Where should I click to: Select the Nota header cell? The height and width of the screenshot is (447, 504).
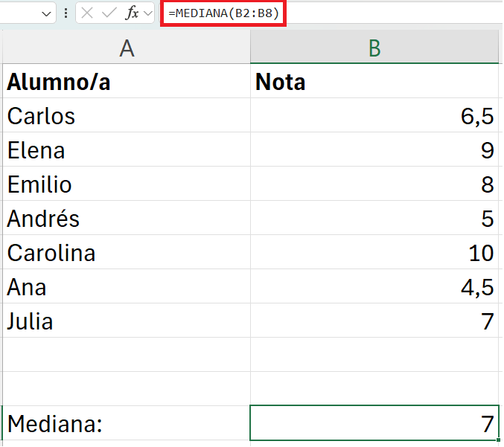coord(374,81)
